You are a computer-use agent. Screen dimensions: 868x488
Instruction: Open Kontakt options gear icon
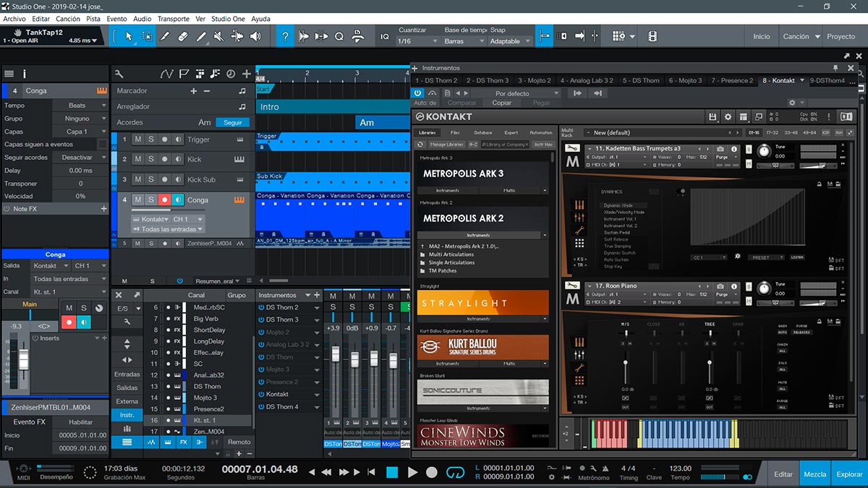pos(728,116)
